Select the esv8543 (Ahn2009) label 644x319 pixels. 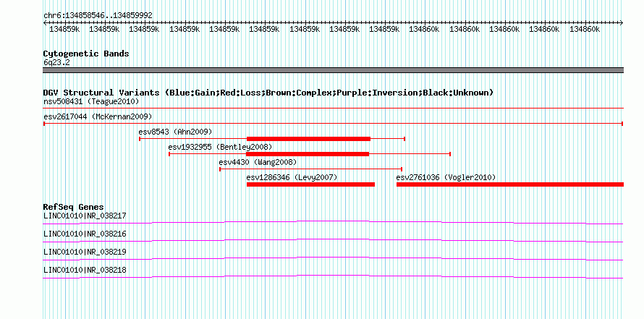click(x=175, y=132)
